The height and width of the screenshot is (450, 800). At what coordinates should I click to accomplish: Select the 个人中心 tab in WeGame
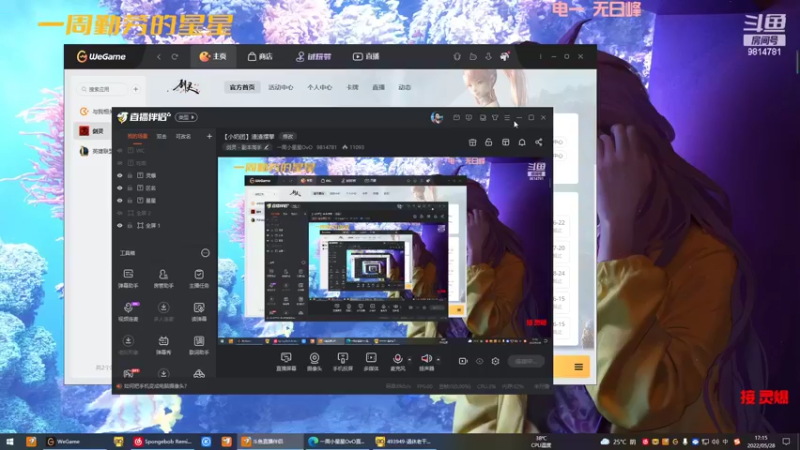click(x=319, y=87)
